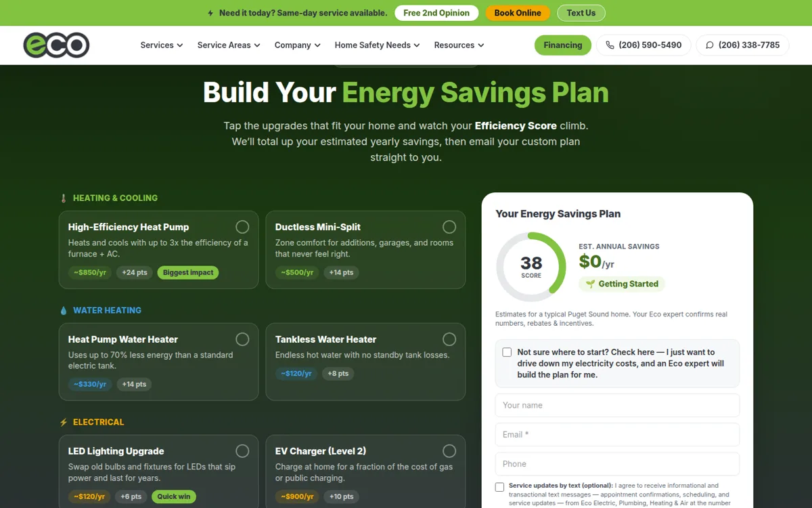Expand the Service Areas dropdown chevron

pos(257,45)
